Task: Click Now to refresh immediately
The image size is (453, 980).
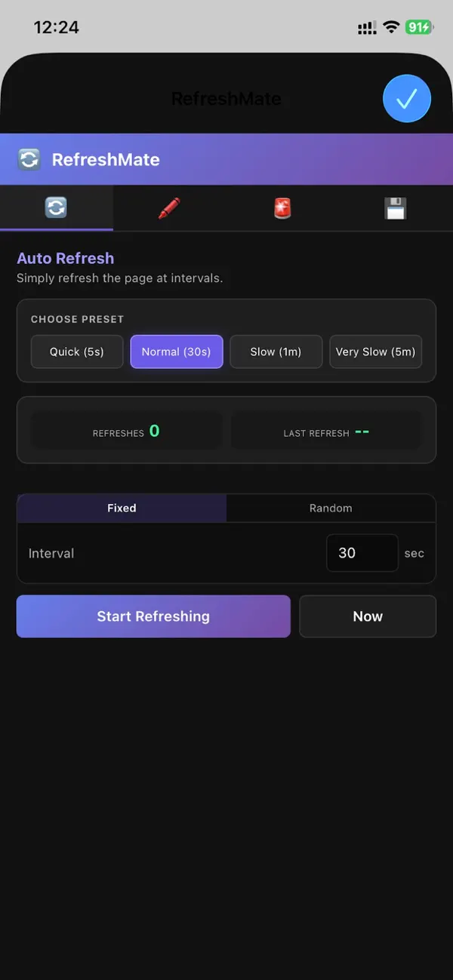Action: coord(368,616)
